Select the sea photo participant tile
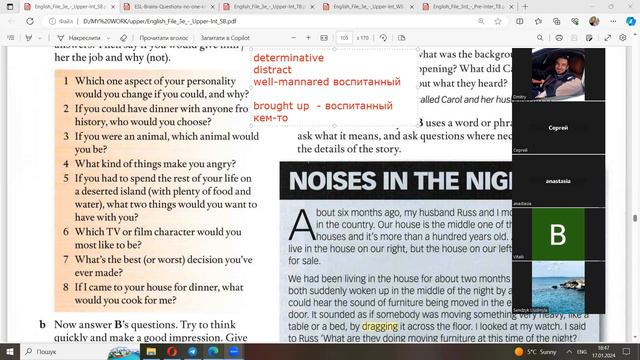The image size is (640, 360). [558, 288]
